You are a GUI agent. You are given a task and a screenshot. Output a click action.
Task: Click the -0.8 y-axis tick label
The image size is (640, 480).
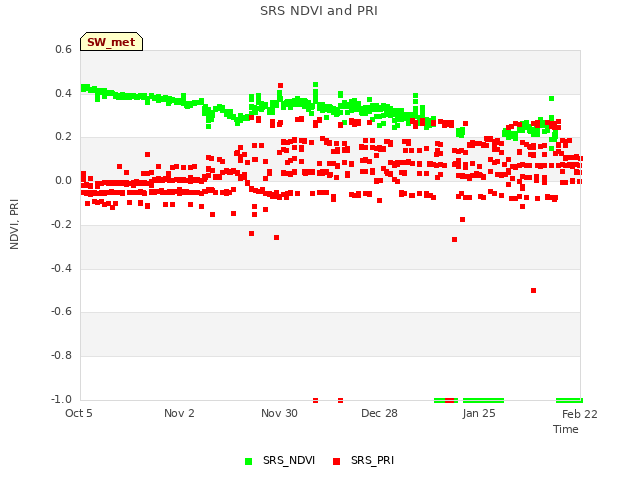click(x=62, y=355)
